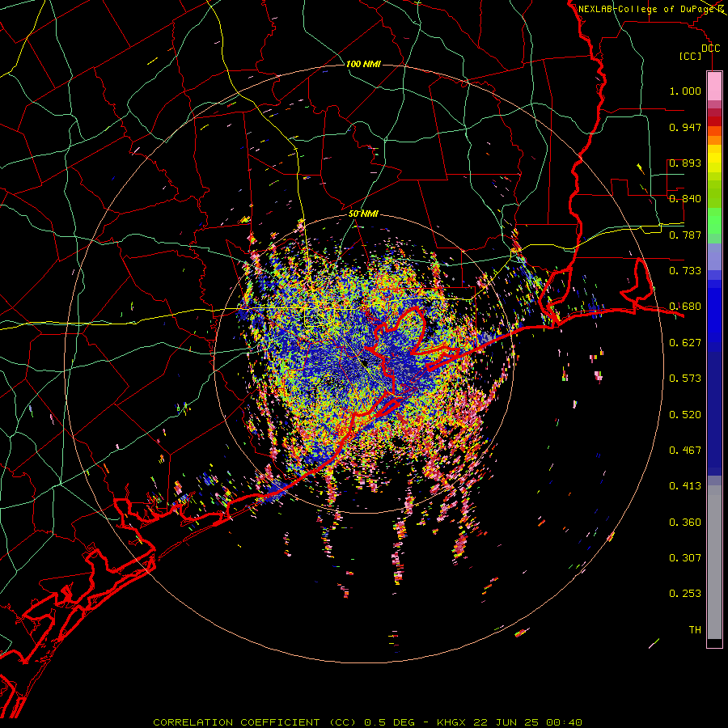
Task: Select the DCC product label
Action: 711,49
